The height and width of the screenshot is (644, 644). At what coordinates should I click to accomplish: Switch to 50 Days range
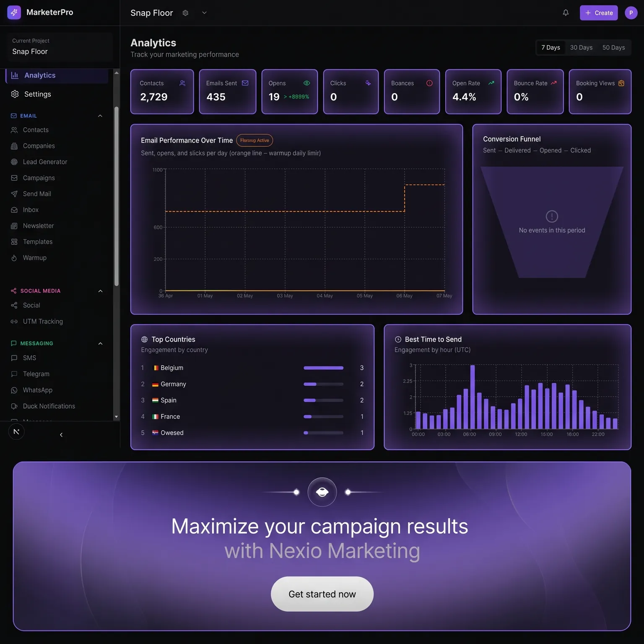613,47
